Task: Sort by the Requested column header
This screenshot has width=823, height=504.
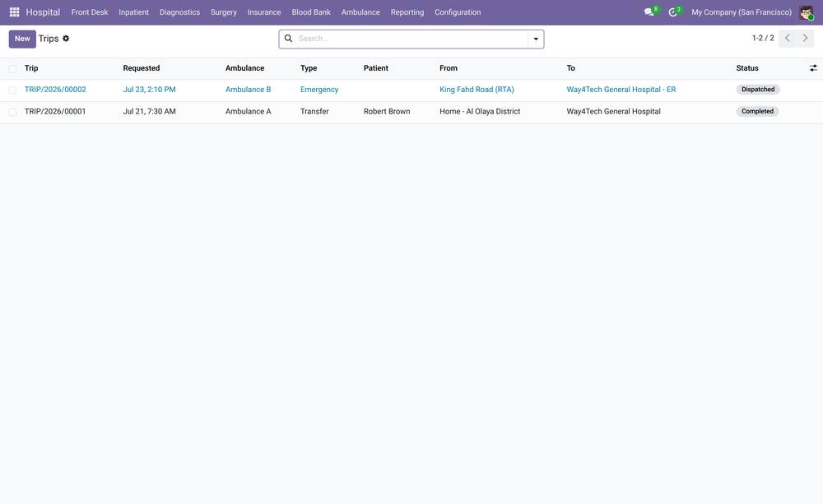Action: 142,68
